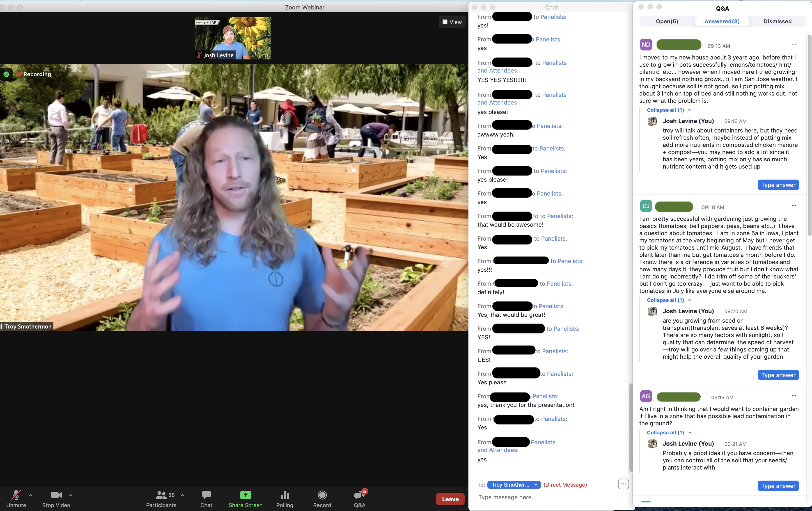Start recording with Record icon
This screenshot has height=511, width=812.
[322, 495]
